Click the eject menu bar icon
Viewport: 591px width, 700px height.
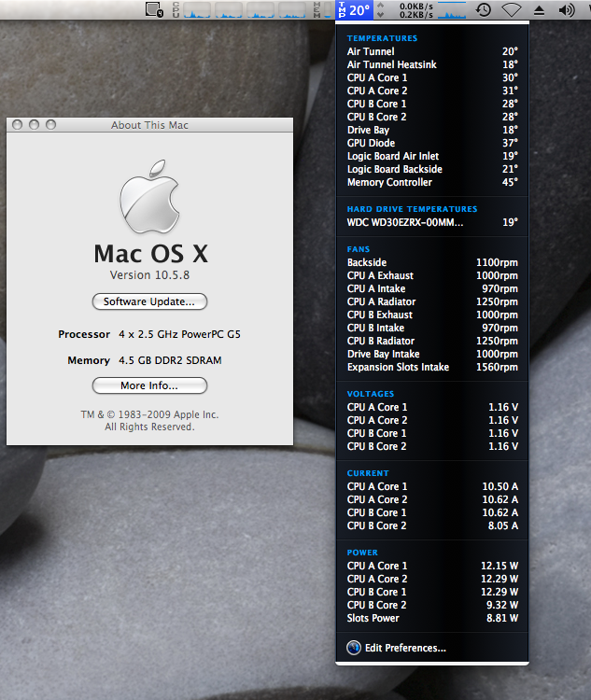pos(539,10)
